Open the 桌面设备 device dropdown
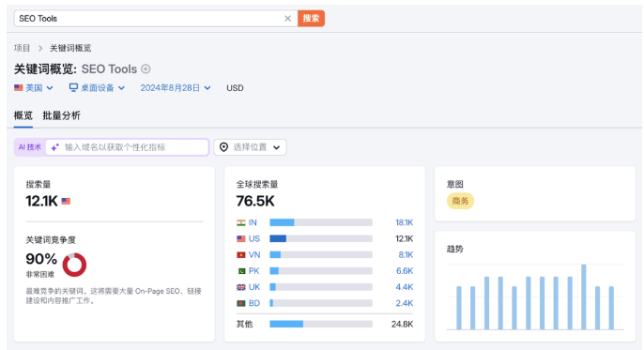 [x=97, y=88]
